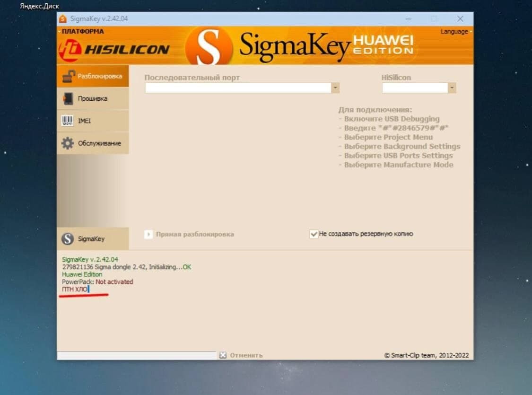Click the '*#*#2846579#*#*' code instruction

(x=393, y=128)
